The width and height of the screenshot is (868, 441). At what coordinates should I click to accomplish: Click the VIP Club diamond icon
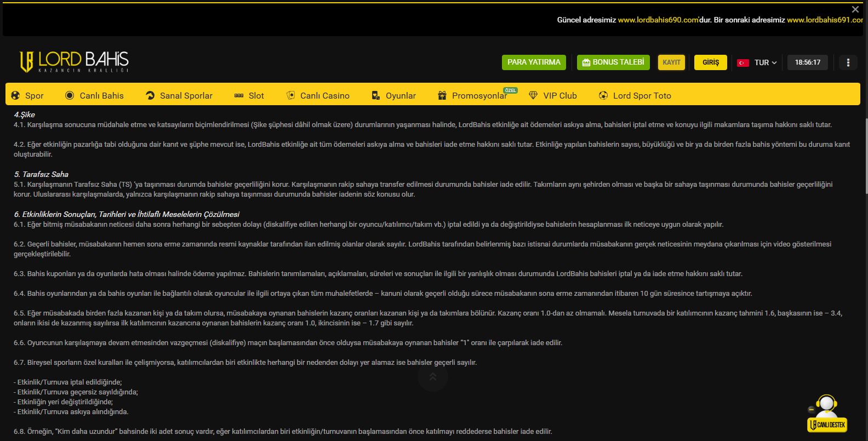[533, 95]
